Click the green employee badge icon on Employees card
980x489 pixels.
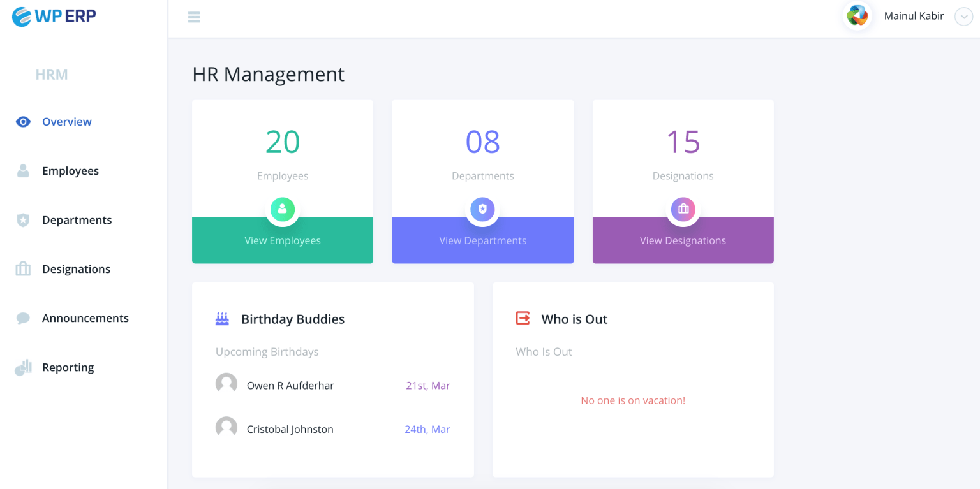tap(283, 209)
